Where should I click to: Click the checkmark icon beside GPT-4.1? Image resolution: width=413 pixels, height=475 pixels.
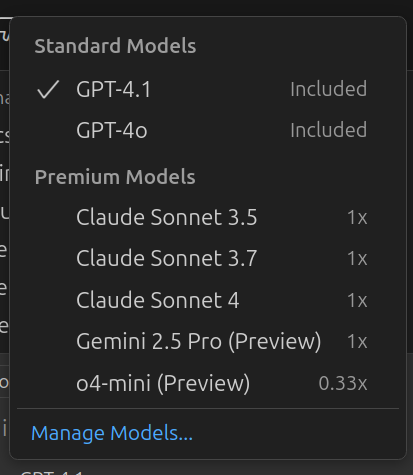(48, 89)
